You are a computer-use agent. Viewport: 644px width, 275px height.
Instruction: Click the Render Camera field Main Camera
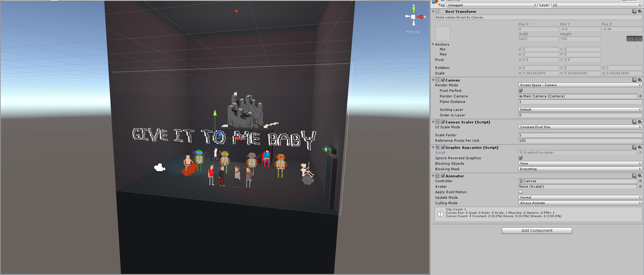(x=578, y=96)
